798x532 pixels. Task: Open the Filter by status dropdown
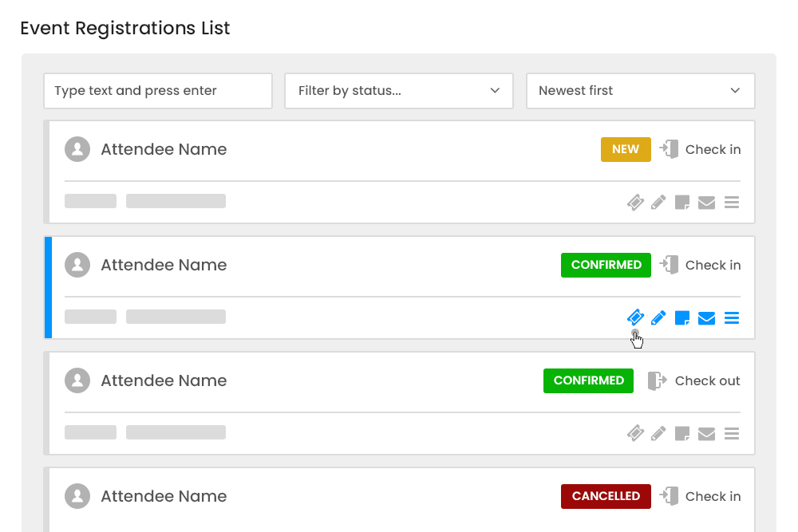pyautogui.click(x=399, y=91)
